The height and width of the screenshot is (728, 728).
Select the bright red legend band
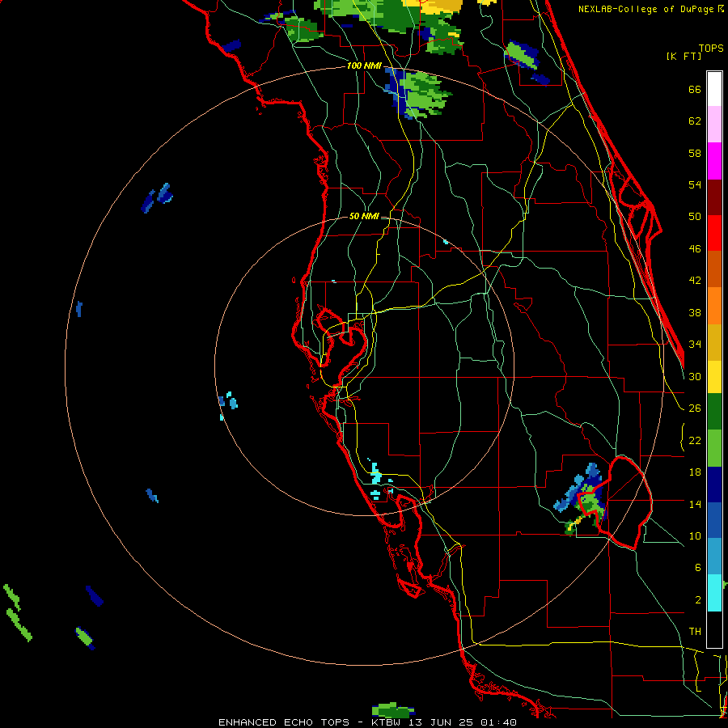tap(714, 233)
